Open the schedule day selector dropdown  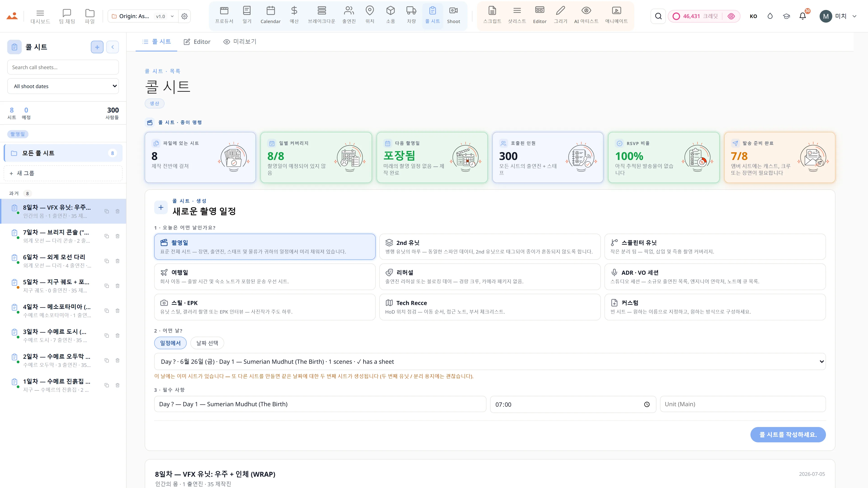point(490,361)
